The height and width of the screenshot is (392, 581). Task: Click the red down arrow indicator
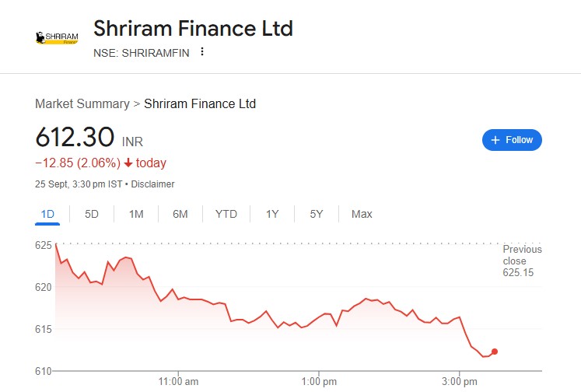[129, 163]
